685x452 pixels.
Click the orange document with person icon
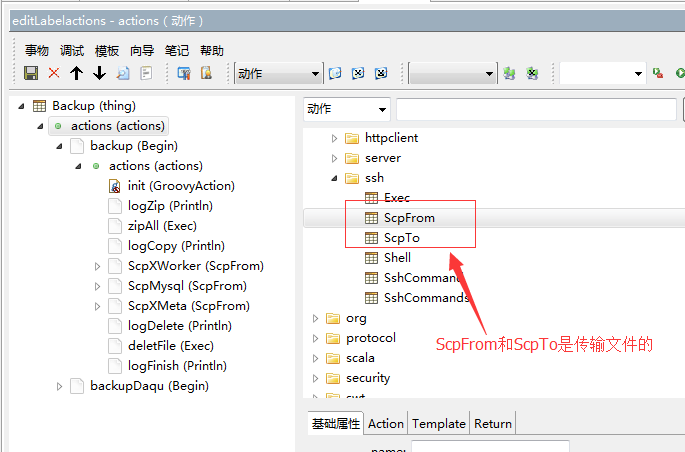click(206, 73)
